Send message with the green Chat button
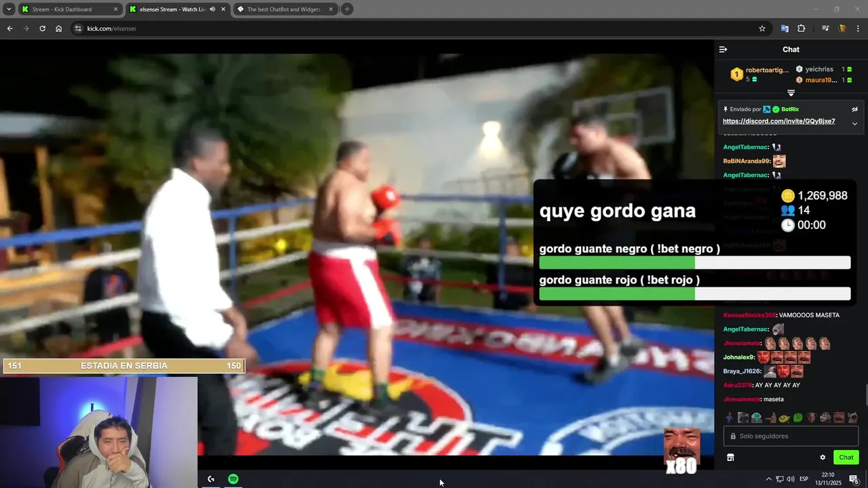The height and width of the screenshot is (488, 868). tap(846, 457)
